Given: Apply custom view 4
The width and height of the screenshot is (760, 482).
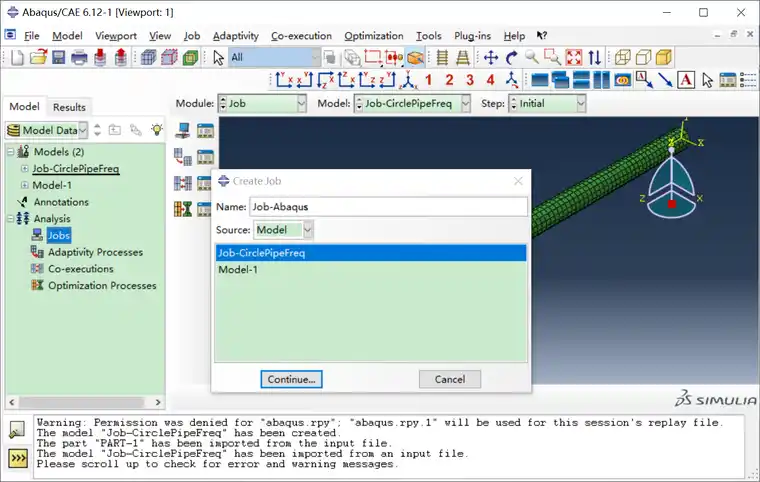Looking at the screenshot, I should tap(491, 80).
